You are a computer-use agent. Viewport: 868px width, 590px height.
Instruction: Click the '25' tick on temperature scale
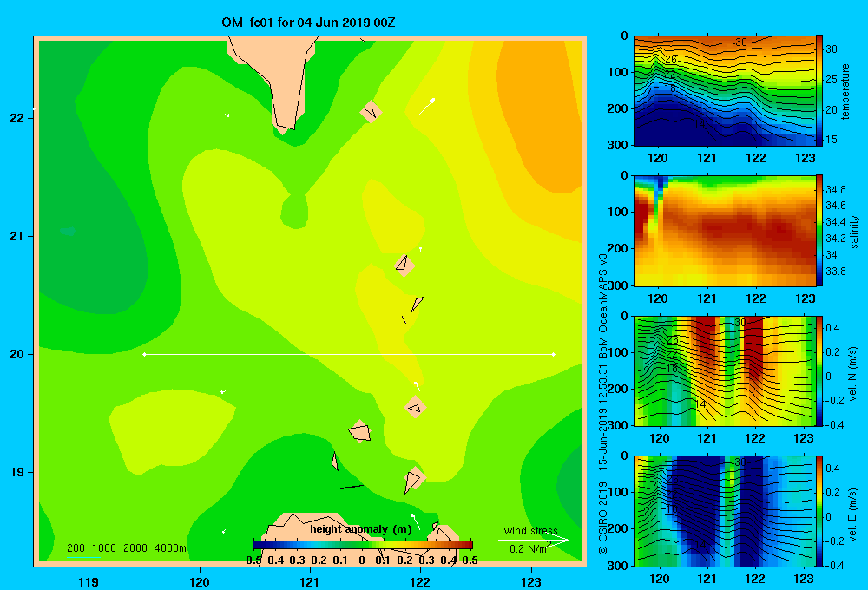pyautogui.click(x=831, y=80)
